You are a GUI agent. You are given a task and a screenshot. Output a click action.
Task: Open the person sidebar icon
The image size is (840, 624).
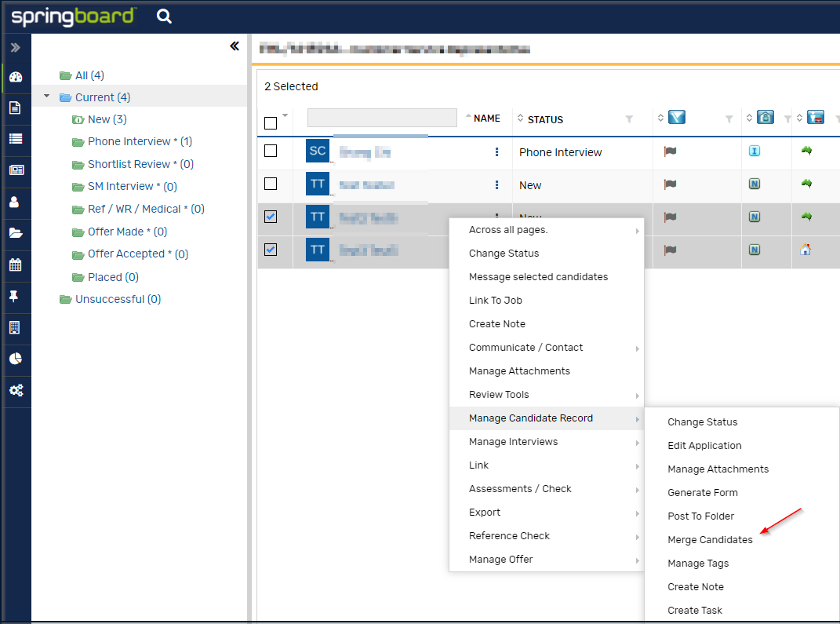click(14, 202)
